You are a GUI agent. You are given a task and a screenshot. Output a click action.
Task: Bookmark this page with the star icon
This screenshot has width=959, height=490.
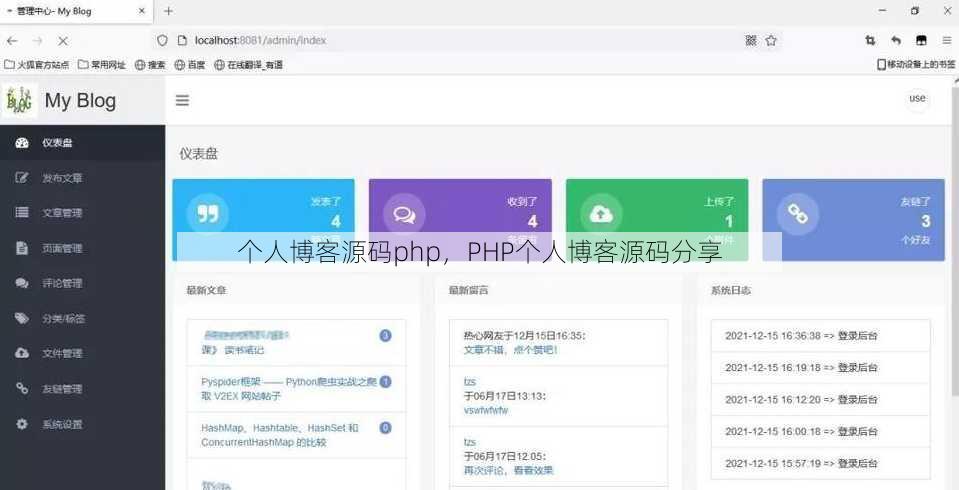click(x=771, y=40)
